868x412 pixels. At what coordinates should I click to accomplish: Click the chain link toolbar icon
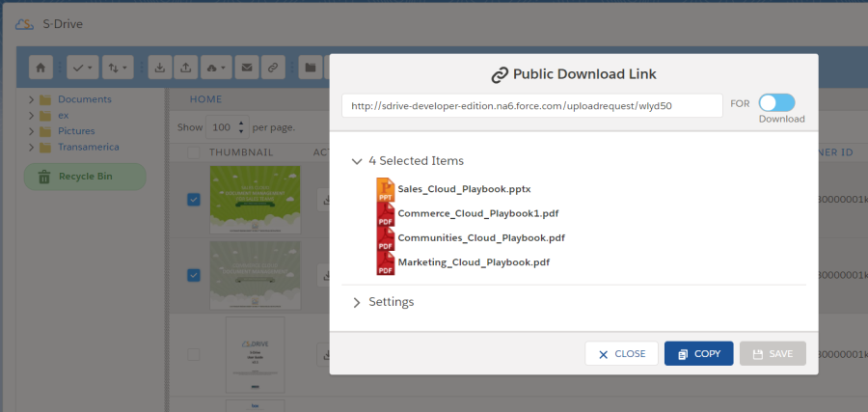coord(274,68)
